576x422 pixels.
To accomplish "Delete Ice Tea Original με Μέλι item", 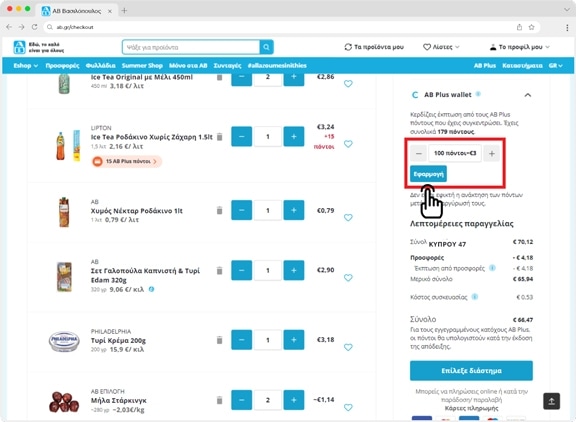I will pos(219,77).
